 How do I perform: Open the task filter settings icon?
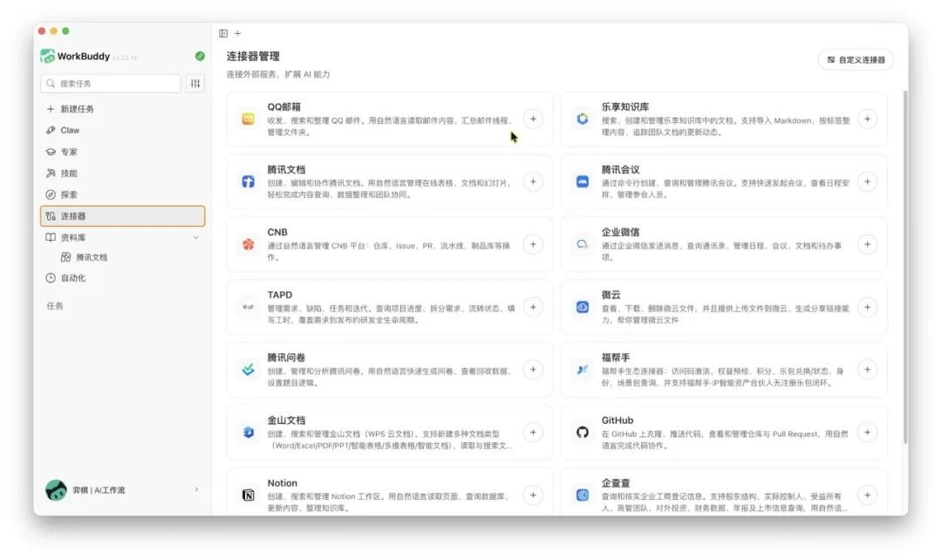[x=195, y=84]
